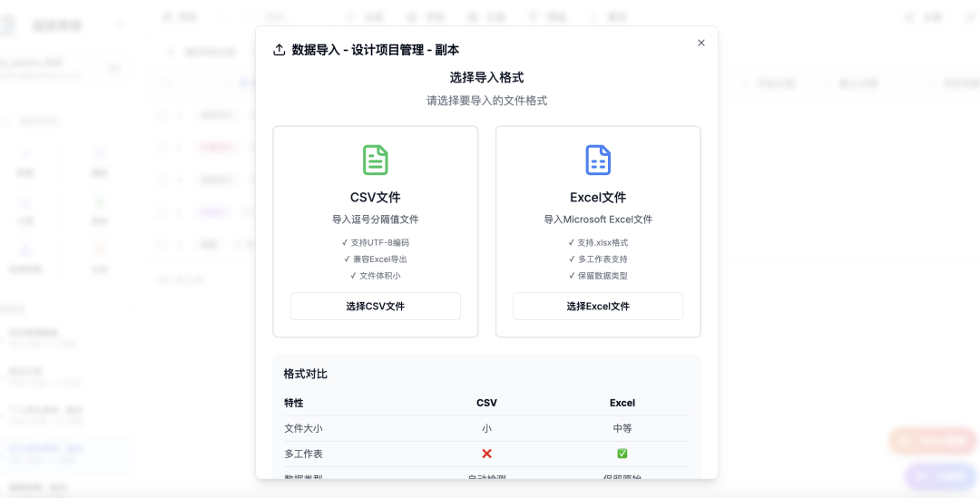Click the 格式对比 section heading
980x498 pixels.
click(x=306, y=374)
